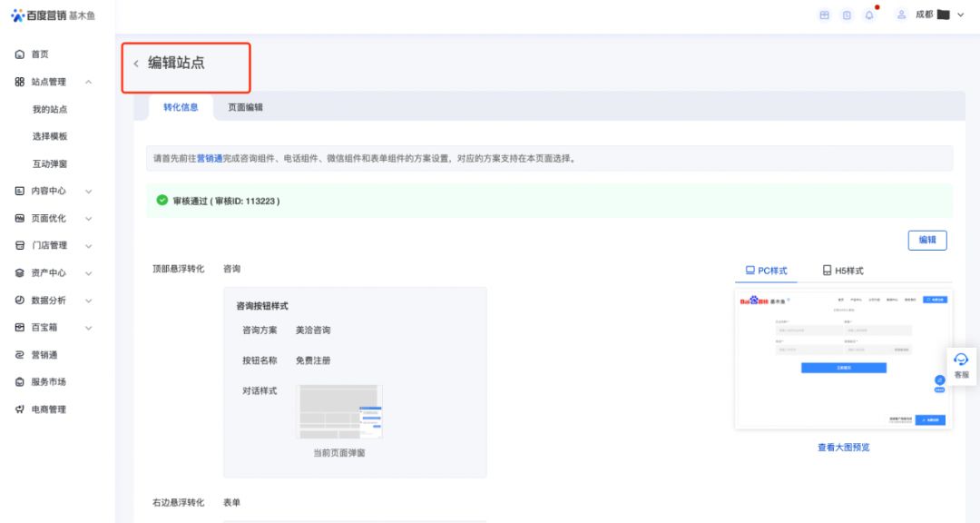This screenshot has width=980, height=523.
Task: Expand the 内容中心 menu
Action: tap(88, 192)
